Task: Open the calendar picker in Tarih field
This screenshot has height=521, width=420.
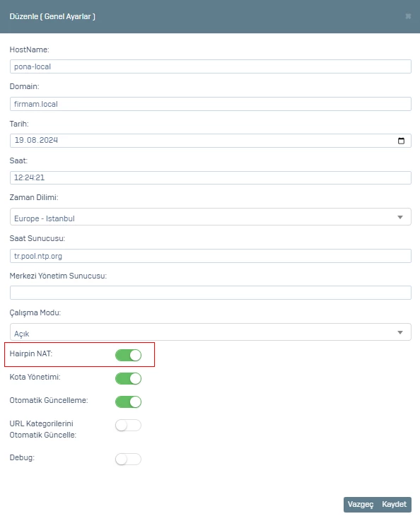Action: click(401, 141)
